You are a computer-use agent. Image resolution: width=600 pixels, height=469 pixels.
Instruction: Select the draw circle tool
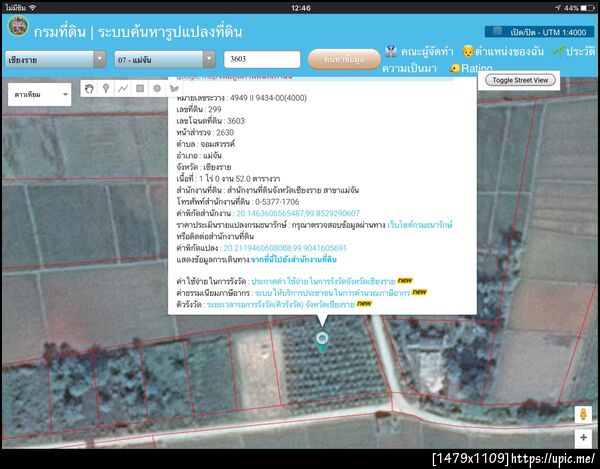[157, 89]
